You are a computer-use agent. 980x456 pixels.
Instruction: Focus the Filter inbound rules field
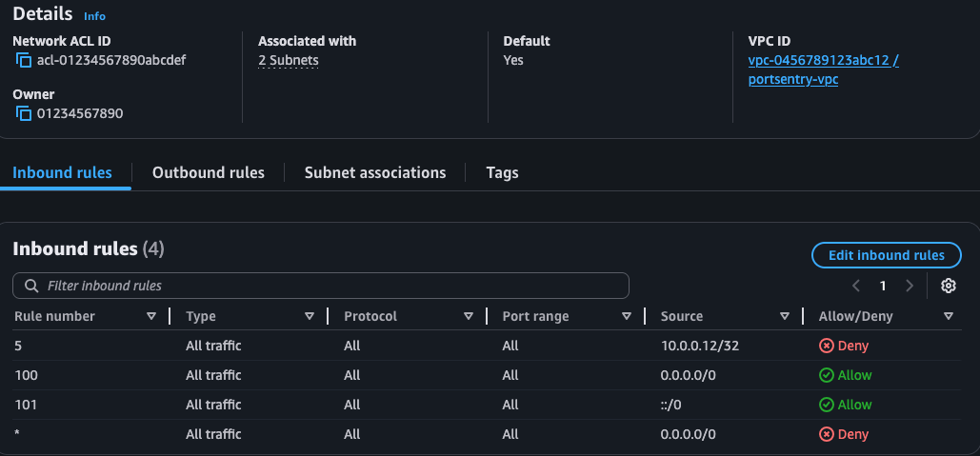[x=333, y=286]
